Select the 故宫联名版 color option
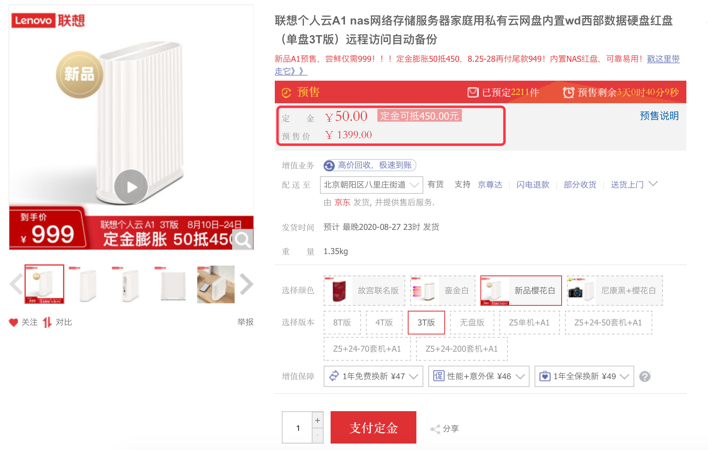This screenshot has height=450, width=708. click(364, 291)
